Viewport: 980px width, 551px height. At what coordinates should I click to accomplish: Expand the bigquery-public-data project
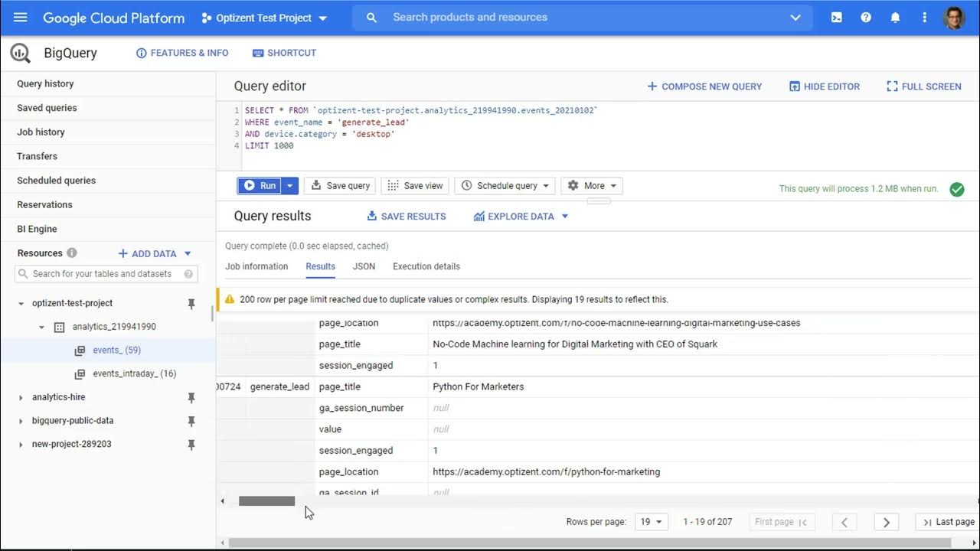click(x=21, y=421)
